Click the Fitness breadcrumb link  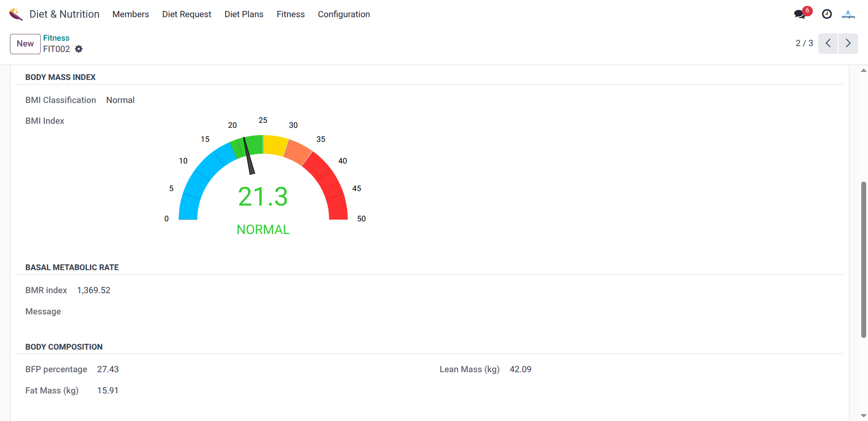(56, 38)
